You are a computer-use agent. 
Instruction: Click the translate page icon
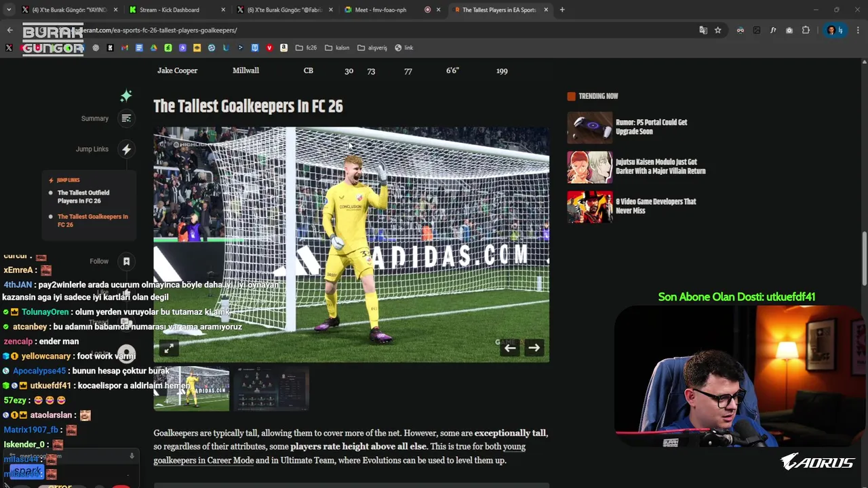(703, 30)
